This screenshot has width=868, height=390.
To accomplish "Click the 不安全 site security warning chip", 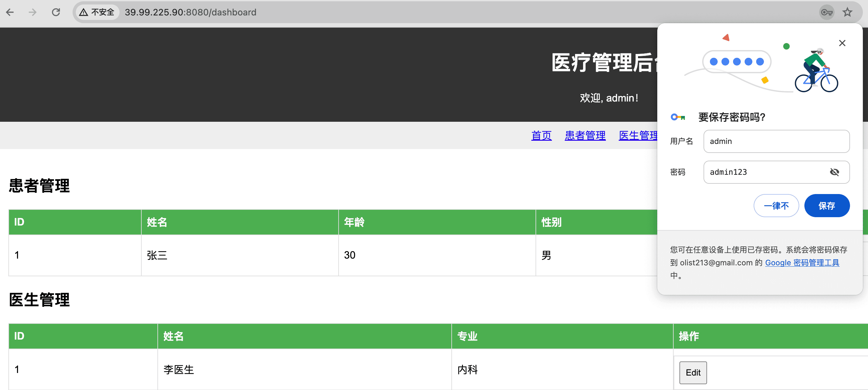I will pos(97,13).
